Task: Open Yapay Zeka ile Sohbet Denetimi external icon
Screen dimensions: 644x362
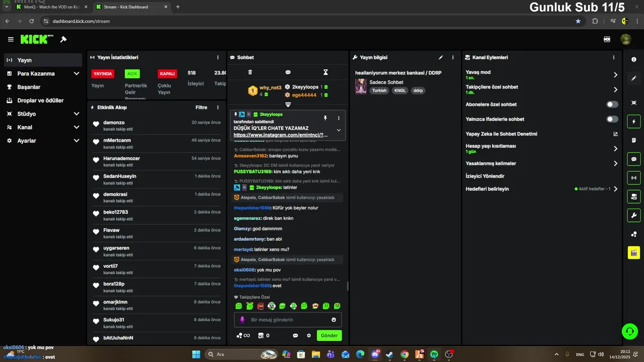Action: pyautogui.click(x=615, y=134)
